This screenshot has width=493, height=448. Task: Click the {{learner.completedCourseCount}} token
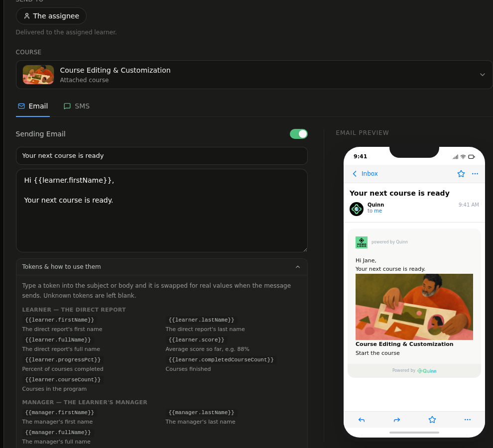click(x=221, y=360)
